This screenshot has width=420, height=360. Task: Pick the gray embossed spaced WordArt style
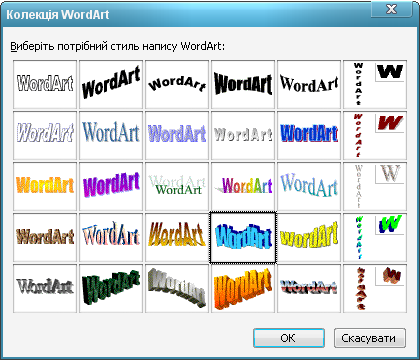[x=243, y=135]
